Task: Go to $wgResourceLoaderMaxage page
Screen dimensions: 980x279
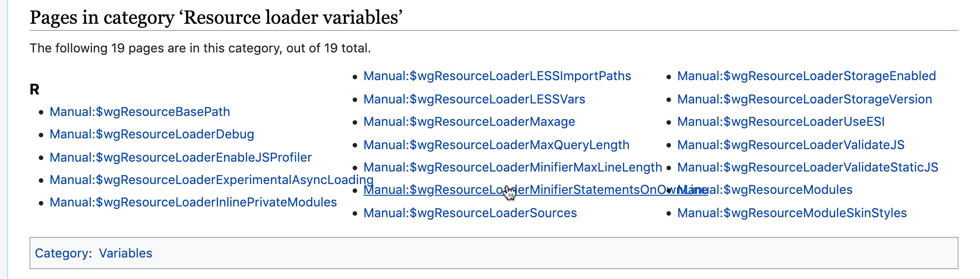Action: 469,122
